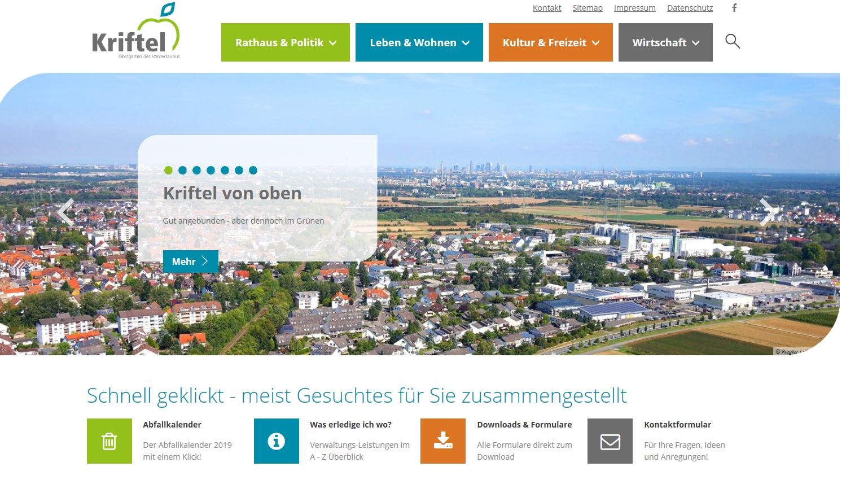Click the Kriftel apple logo
This screenshot has height=484, width=868.
[x=135, y=31]
